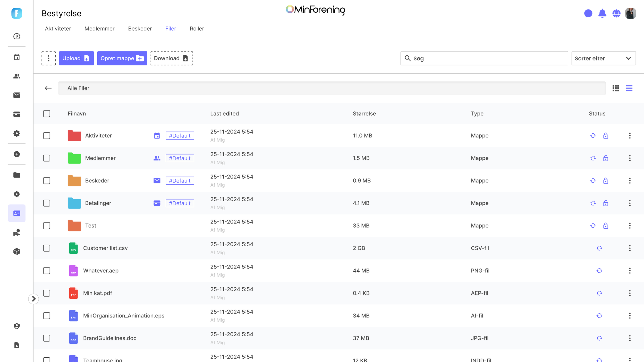Click the Opret mappe button

pos(122,58)
